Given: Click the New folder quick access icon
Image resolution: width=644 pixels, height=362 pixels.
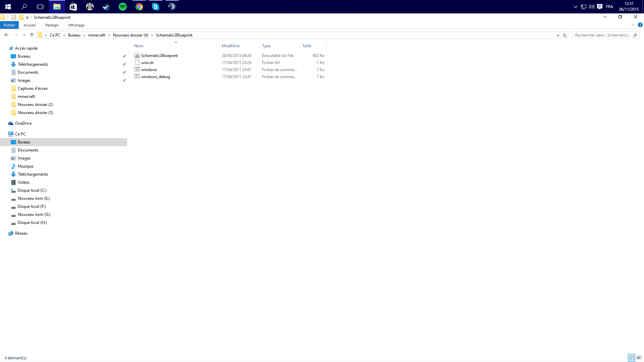Looking at the screenshot, I should [21, 17].
